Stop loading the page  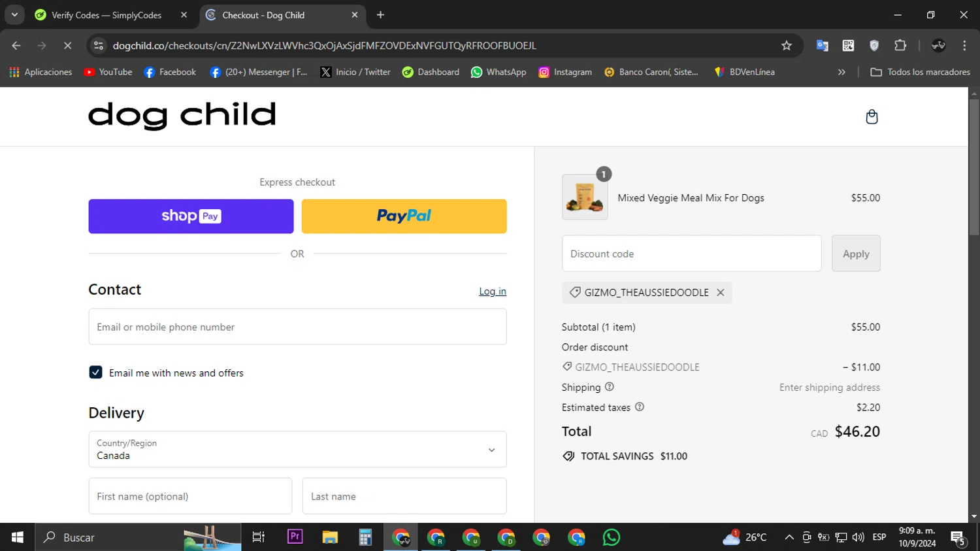67,45
